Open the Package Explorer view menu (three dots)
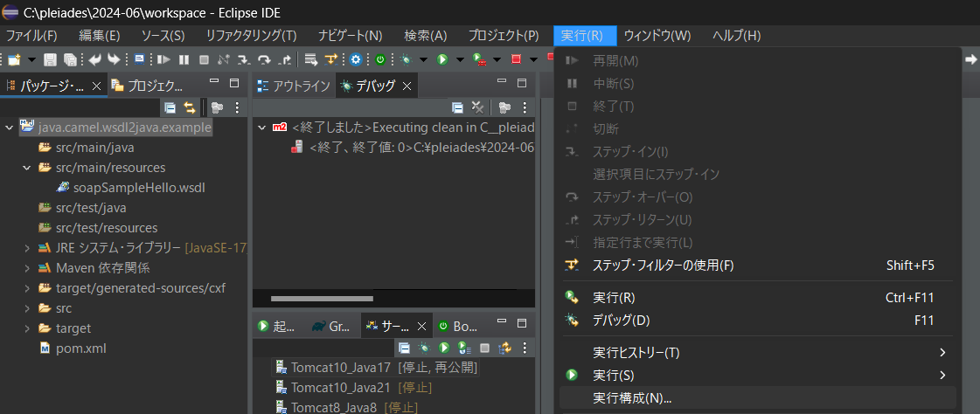Viewport: 980px width, 414px height. pyautogui.click(x=237, y=107)
